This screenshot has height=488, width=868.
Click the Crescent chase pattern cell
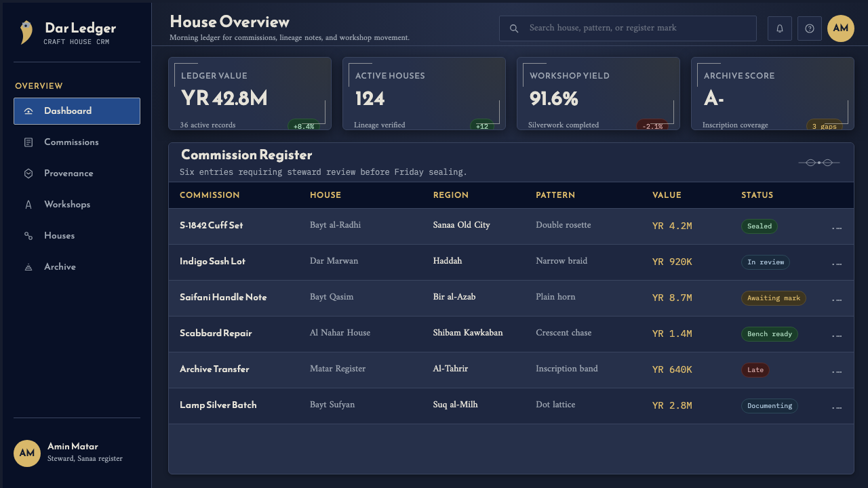click(564, 333)
